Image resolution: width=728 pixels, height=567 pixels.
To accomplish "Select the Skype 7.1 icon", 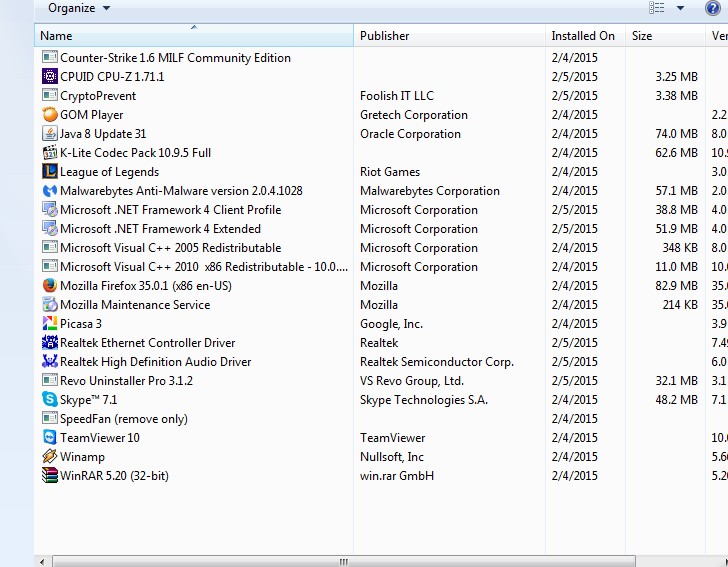I will 50,400.
